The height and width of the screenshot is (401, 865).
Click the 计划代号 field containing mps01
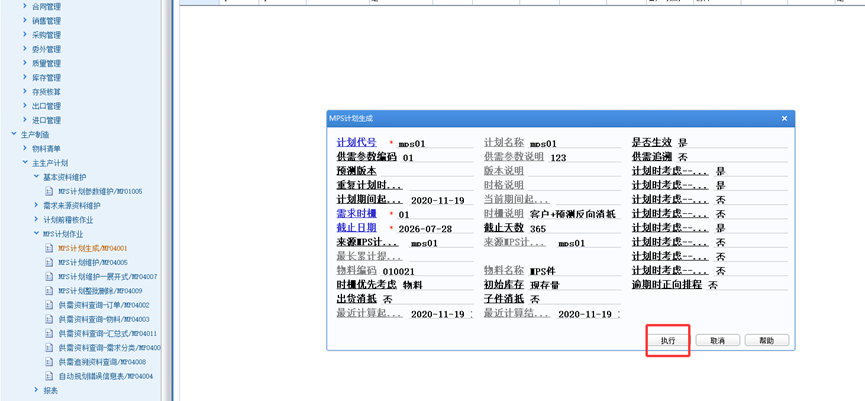pyautogui.click(x=435, y=143)
